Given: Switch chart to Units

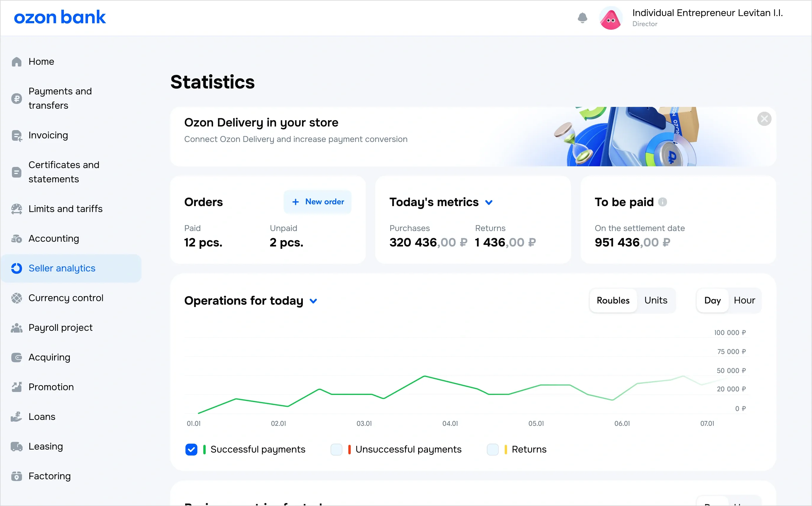Looking at the screenshot, I should [656, 301].
